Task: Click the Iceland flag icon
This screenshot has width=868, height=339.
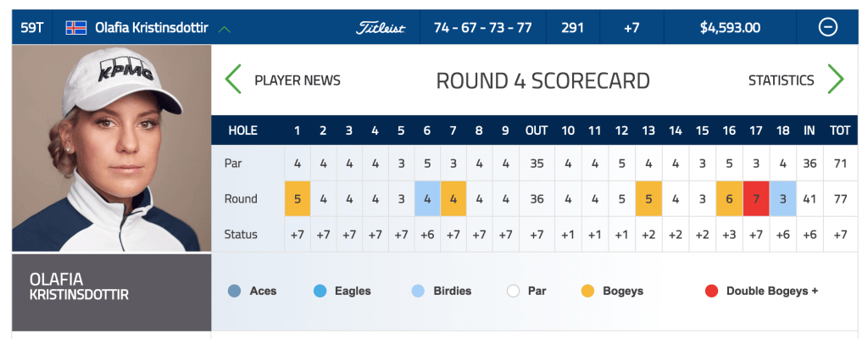Action: pos(75,27)
